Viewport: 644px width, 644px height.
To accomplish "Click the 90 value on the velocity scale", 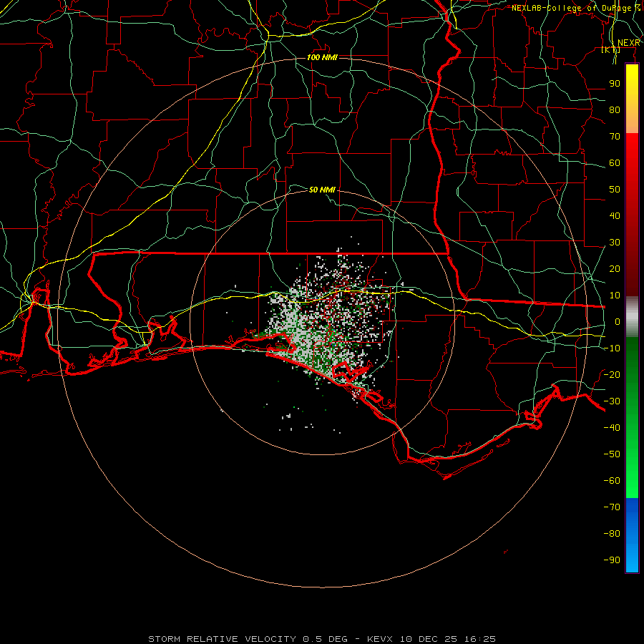I will [615, 84].
